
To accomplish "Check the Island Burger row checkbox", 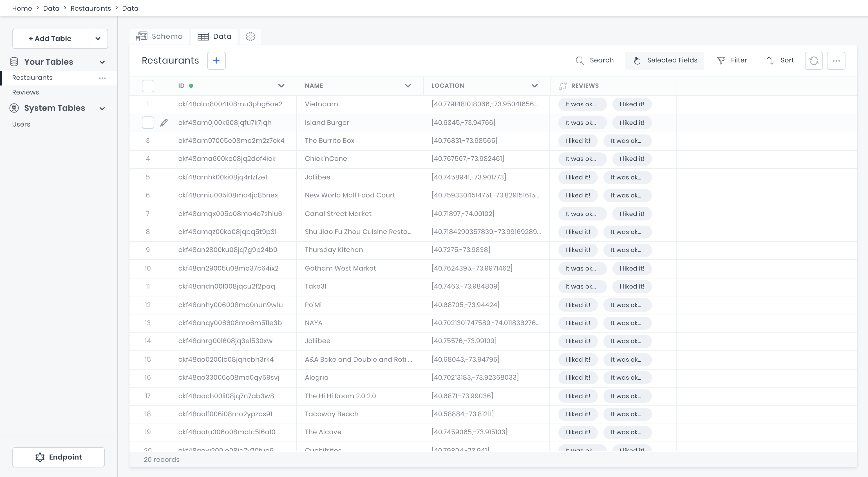I will [148, 123].
